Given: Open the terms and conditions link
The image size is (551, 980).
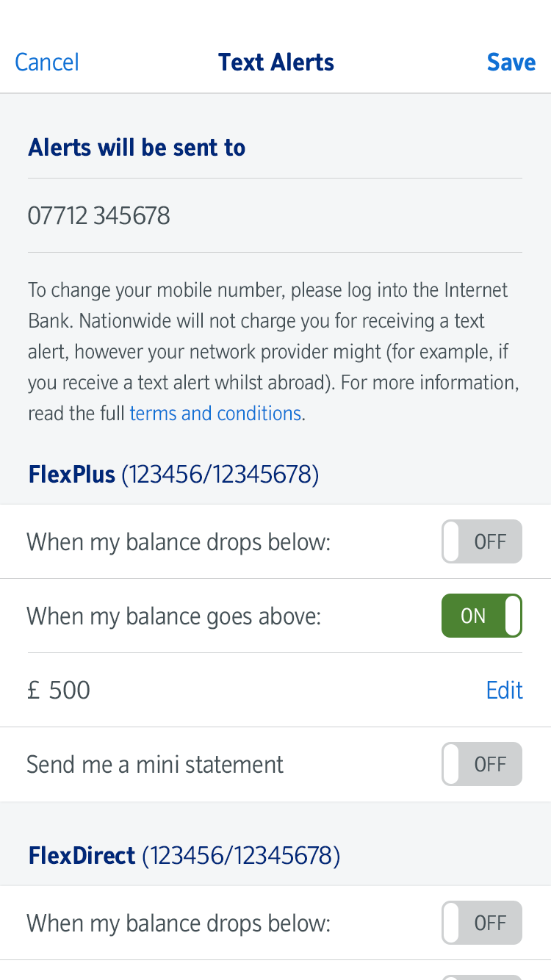Looking at the screenshot, I should tap(215, 414).
